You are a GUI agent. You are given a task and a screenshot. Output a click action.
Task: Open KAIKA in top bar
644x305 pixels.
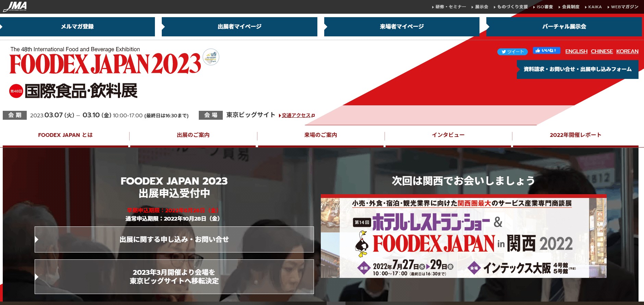click(x=593, y=7)
